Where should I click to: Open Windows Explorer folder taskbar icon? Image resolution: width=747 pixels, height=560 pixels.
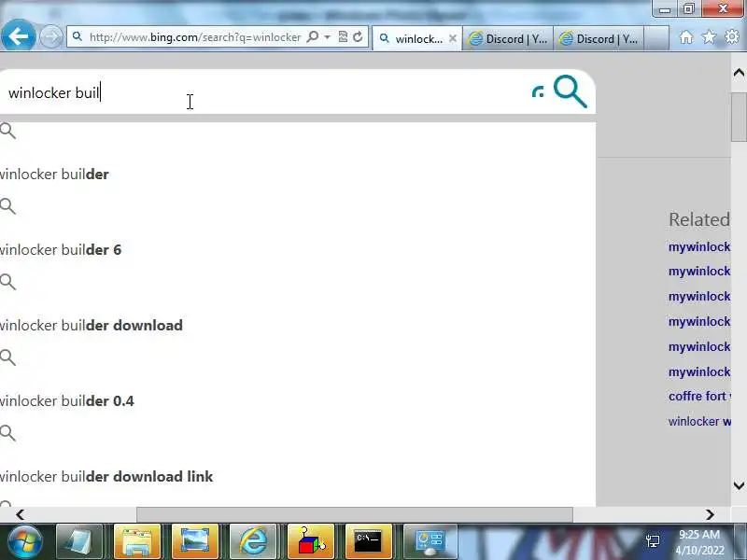(x=137, y=541)
